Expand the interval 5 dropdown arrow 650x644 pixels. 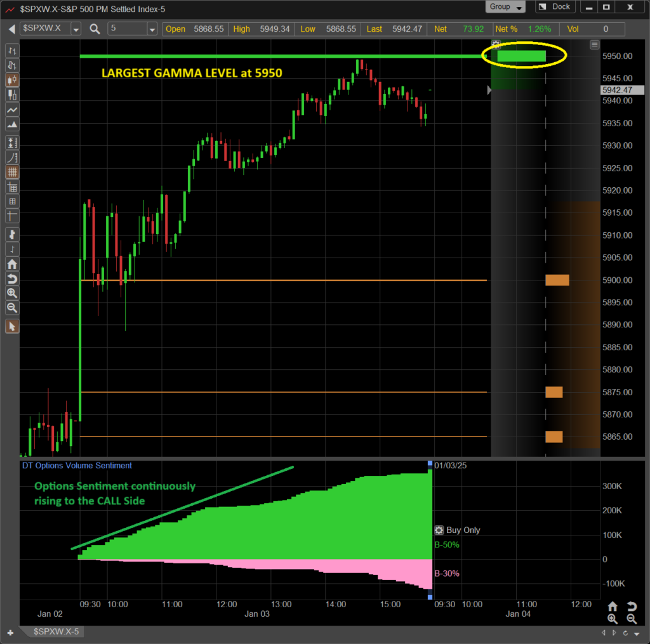152,29
